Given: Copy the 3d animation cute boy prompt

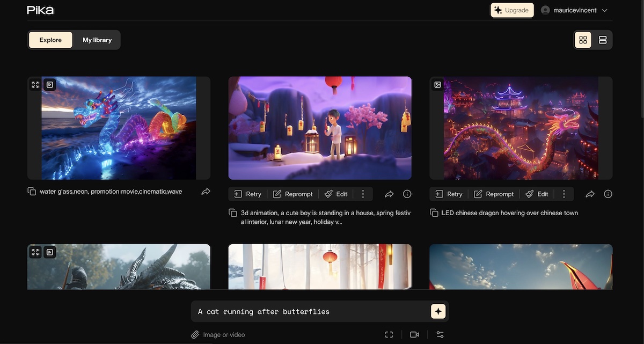Looking at the screenshot, I should 233,213.
